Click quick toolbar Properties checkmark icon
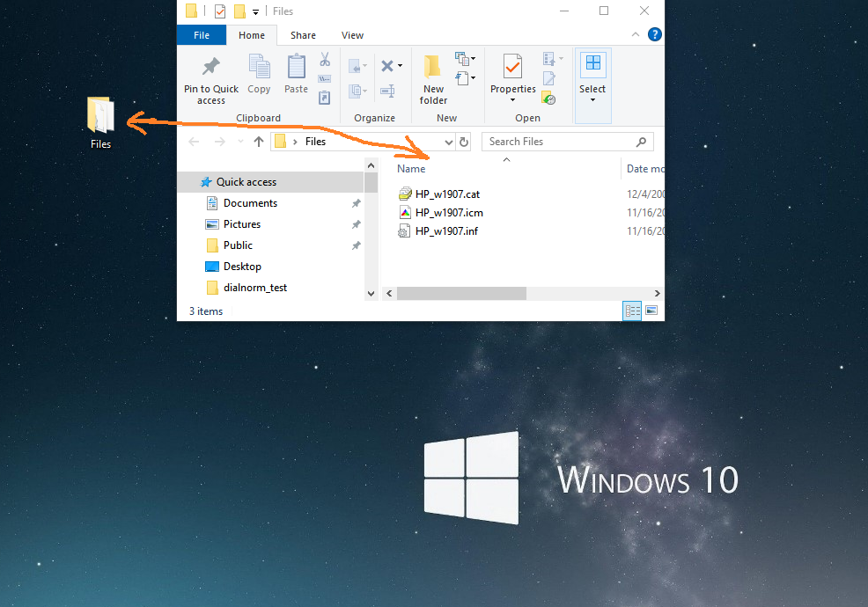 coord(220,11)
